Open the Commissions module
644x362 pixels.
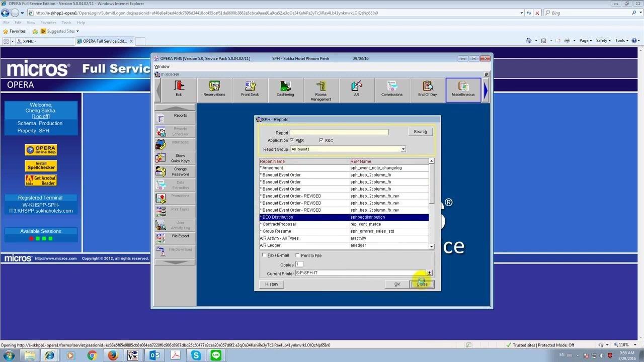tap(392, 89)
